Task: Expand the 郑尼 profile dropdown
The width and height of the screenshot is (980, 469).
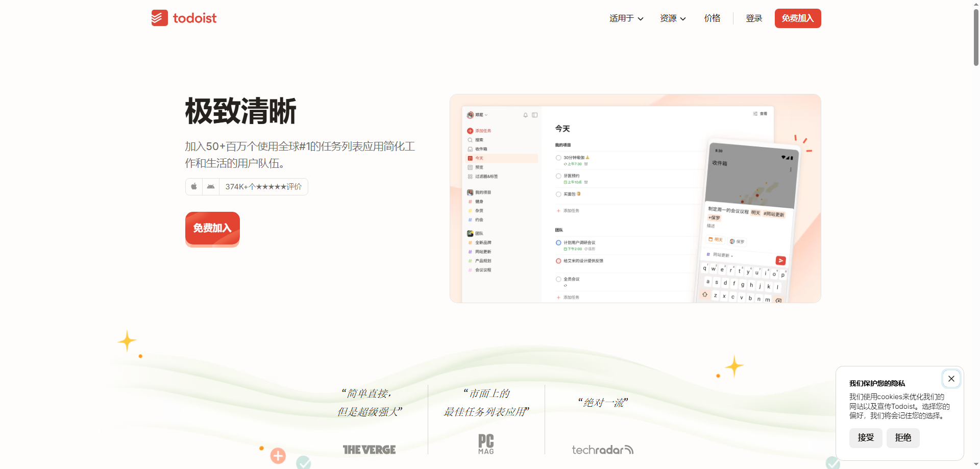Action: (x=480, y=115)
